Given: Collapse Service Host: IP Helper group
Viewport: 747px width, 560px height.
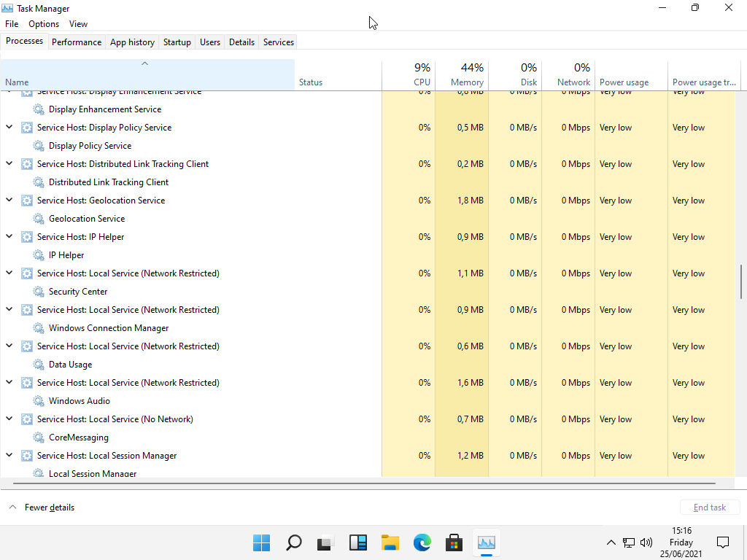Looking at the screenshot, I should coord(9,236).
